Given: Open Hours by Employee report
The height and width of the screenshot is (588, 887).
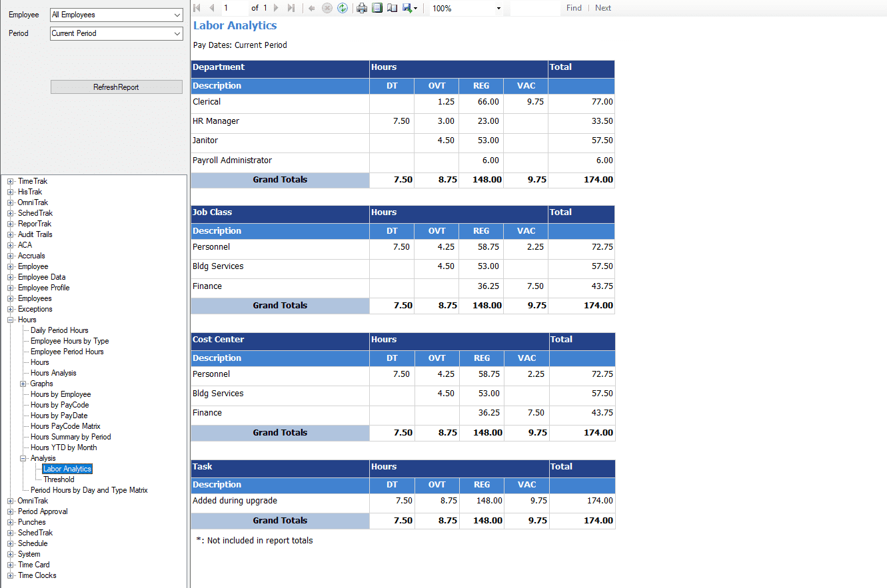Looking at the screenshot, I should point(61,394).
